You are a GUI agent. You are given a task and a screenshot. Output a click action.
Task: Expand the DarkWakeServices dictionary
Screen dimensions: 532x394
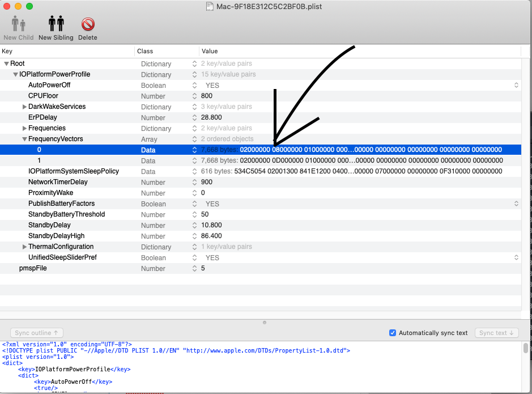[x=24, y=107]
